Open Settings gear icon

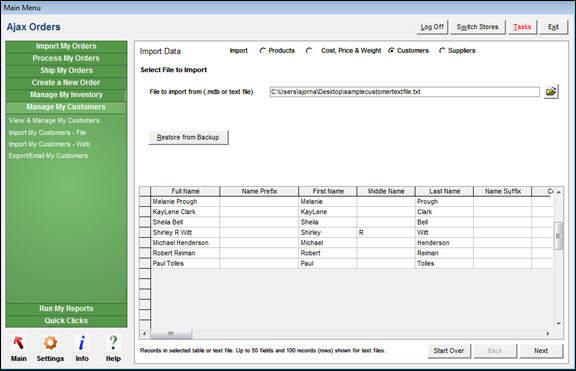tap(50, 343)
